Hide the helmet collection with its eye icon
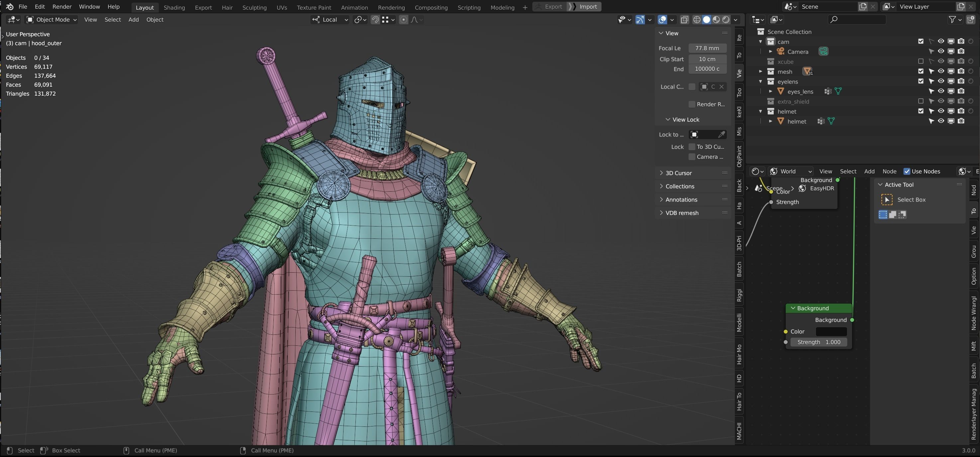 (941, 111)
